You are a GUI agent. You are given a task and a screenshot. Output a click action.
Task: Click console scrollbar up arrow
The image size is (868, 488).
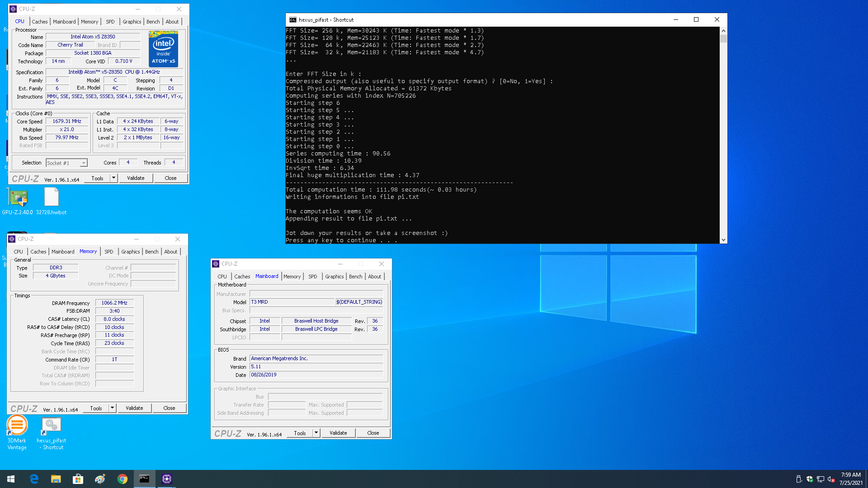723,31
